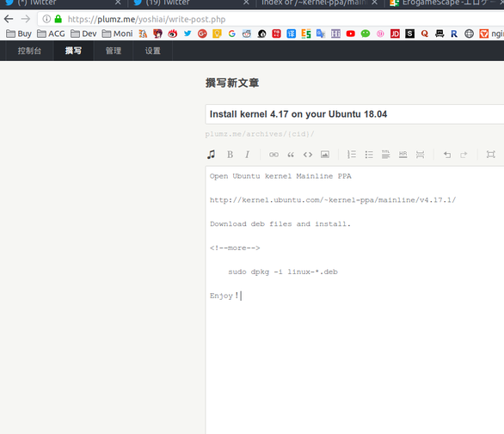Open the yellow lightbulb Keep bookmark
This screenshot has width=504, height=434.
tap(217, 34)
